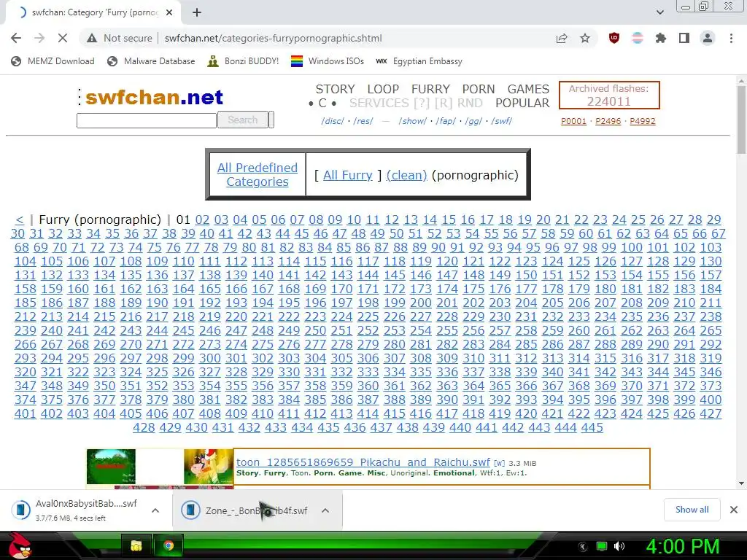Go to last category page 445
Image resolution: width=747 pixels, height=560 pixels.
(x=592, y=427)
